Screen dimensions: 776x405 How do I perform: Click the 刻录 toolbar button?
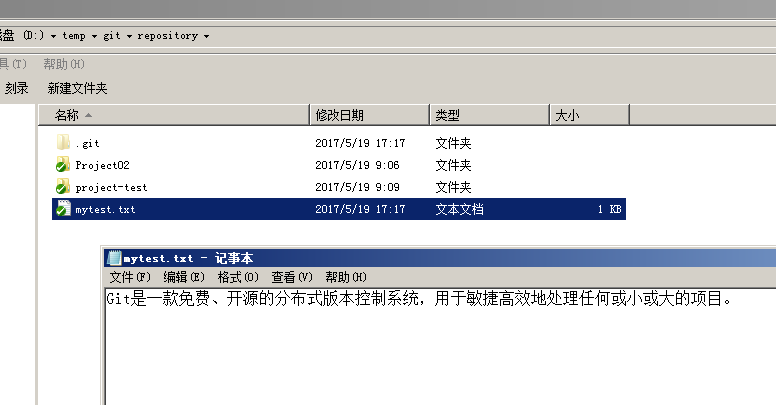(x=16, y=88)
